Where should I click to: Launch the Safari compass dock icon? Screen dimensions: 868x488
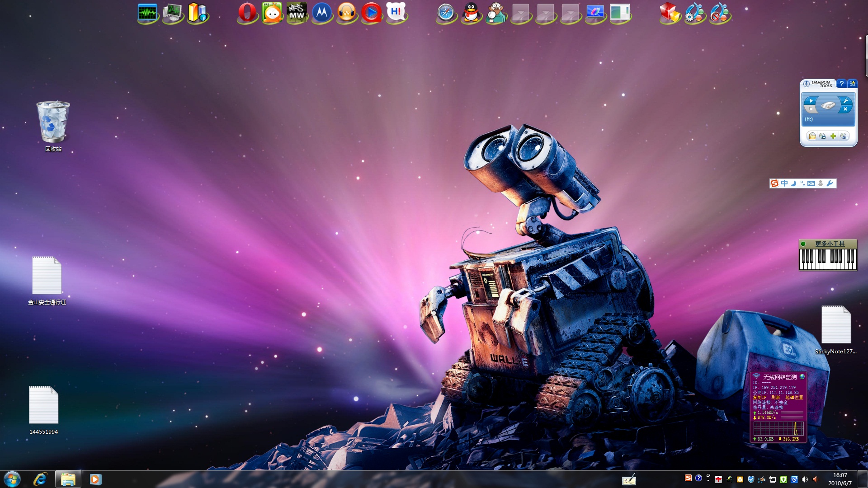click(446, 12)
